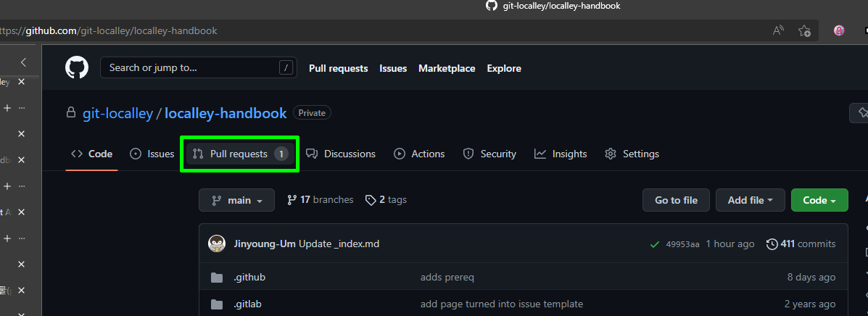Go to the Actions tab

(419, 154)
